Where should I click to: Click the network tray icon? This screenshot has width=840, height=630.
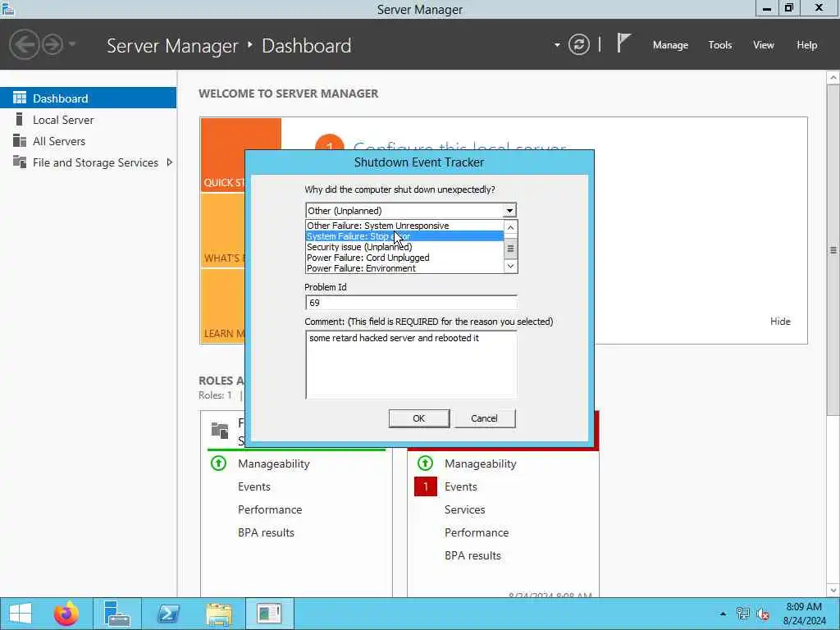(x=743, y=614)
